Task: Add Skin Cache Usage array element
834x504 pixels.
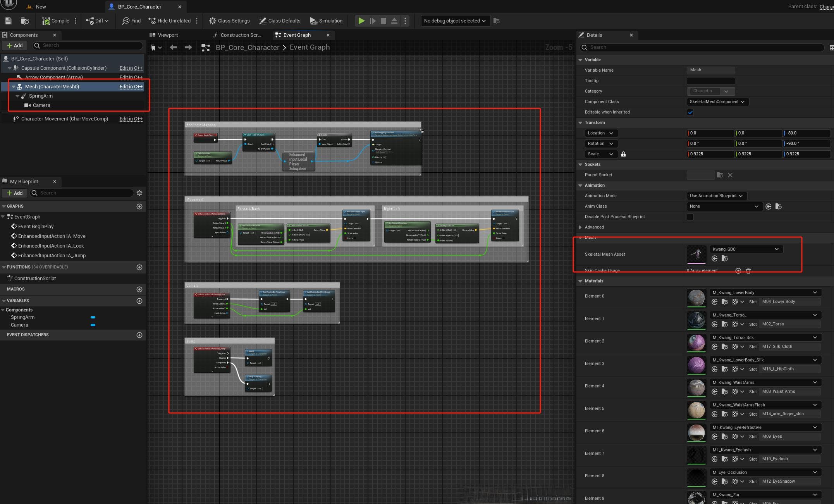Action: [738, 271]
